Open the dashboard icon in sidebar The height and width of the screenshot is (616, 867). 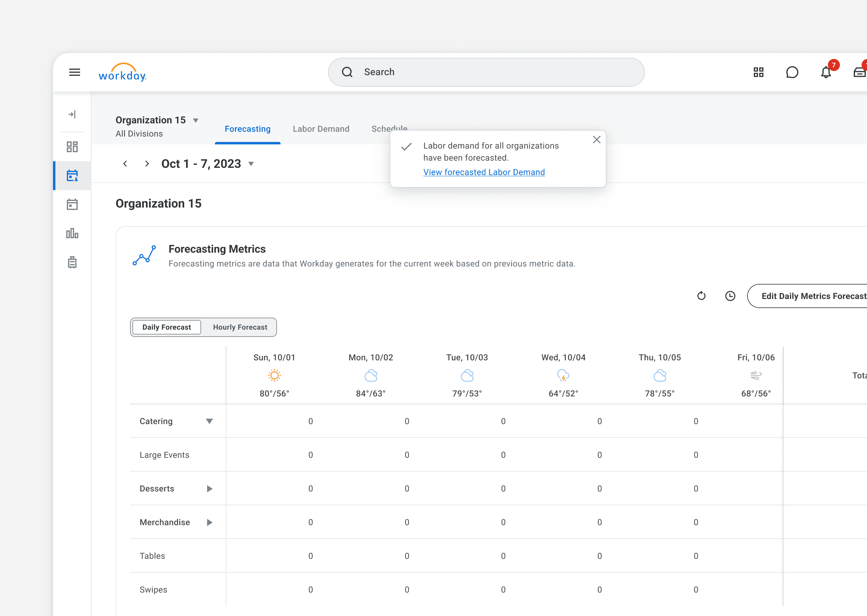point(72,147)
